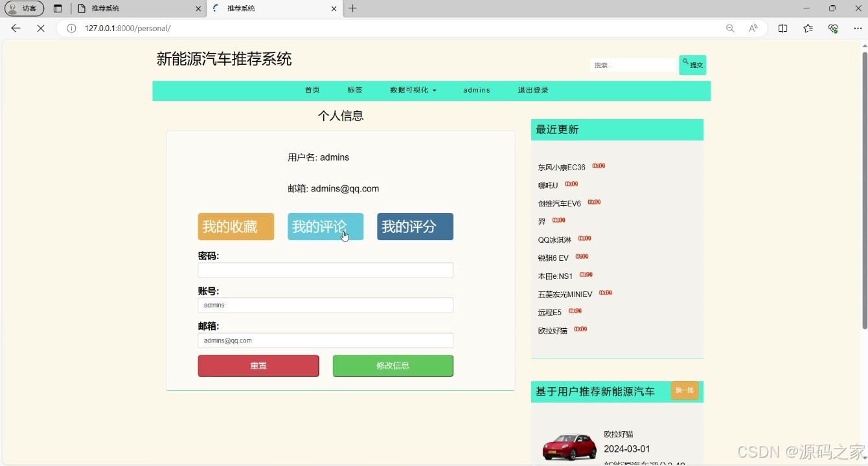Expand the 数据可视化 dropdown menu
Screen dimensions: 868x466
[x=413, y=90]
